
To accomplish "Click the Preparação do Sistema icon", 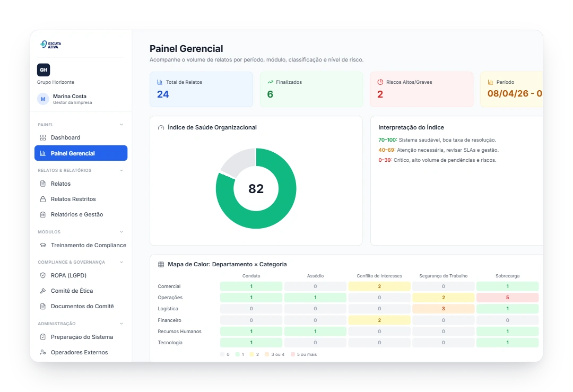I will [43, 337].
